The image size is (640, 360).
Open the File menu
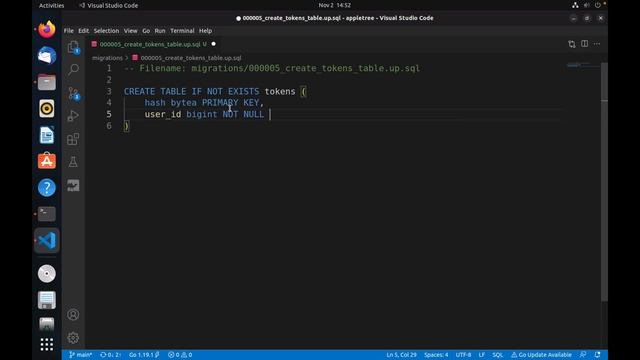point(69,31)
